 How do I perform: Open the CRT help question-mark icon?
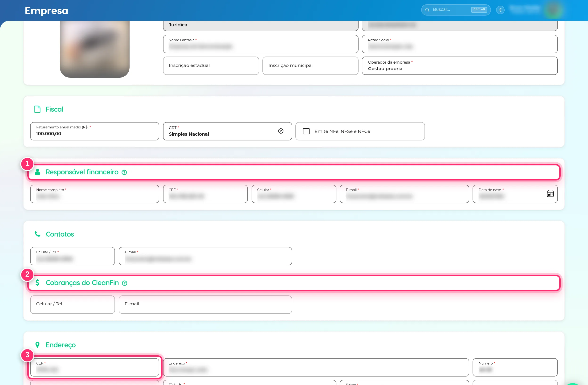(281, 131)
